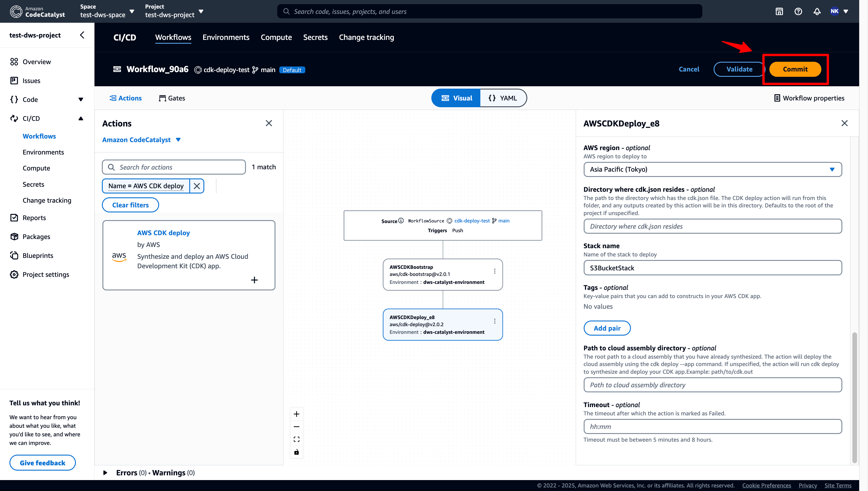Open the notifications bell icon
Screen dimensions: 868x491
coord(817,12)
